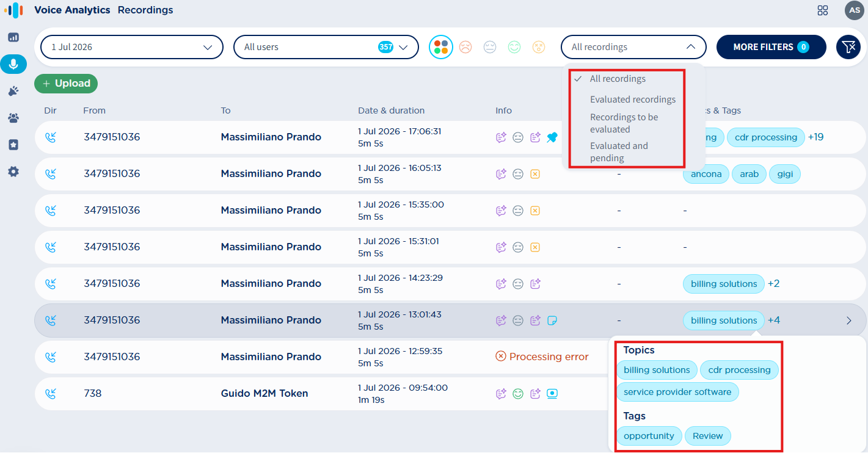Open the dashboard chart sidebar icon
This screenshot has width=868, height=453.
tap(13, 37)
